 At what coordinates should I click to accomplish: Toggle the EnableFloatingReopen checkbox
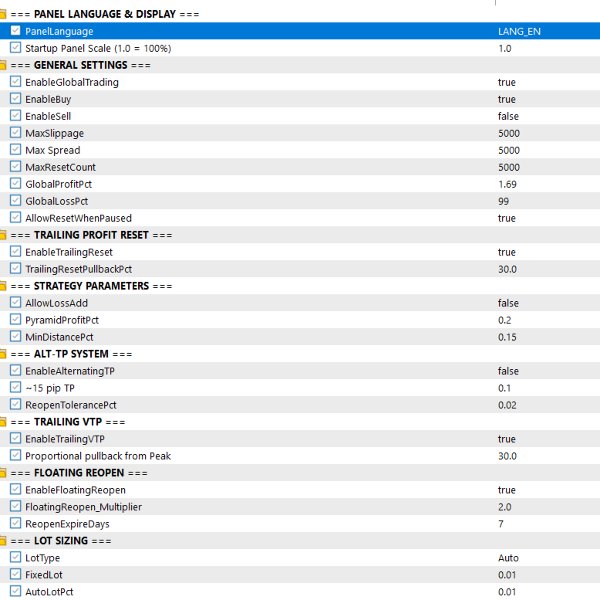click(x=15, y=489)
